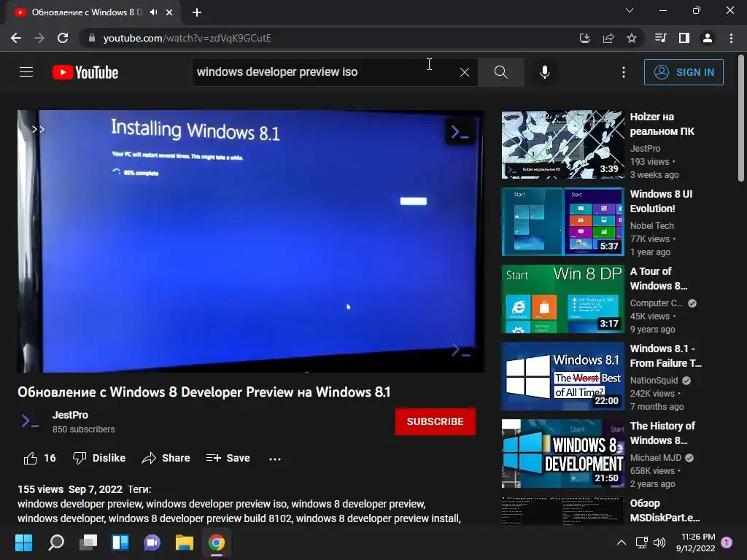Open the Chrome profile avatar

708,38
